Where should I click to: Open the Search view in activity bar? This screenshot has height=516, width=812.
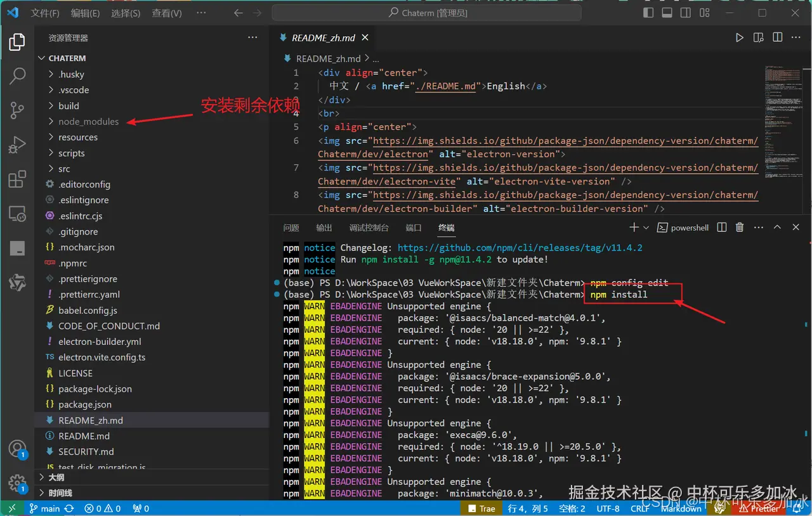17,76
